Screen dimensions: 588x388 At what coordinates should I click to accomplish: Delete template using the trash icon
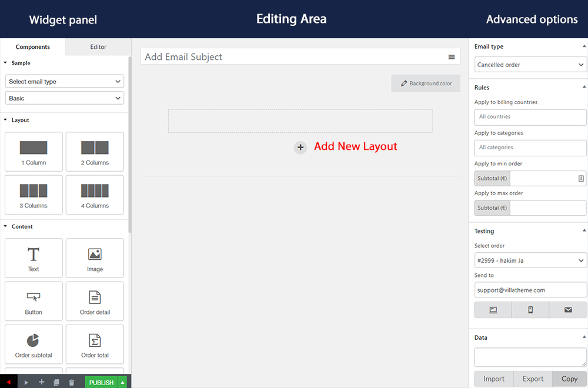pos(71,382)
